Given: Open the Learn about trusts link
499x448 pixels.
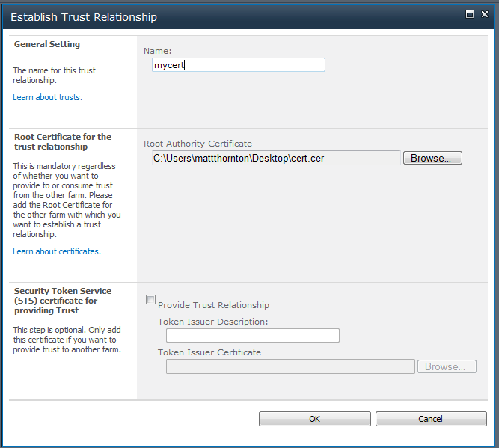Looking at the screenshot, I should (x=47, y=97).
